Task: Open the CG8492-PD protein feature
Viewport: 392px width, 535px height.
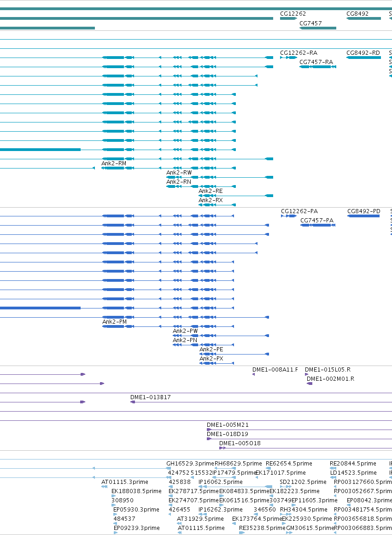Action: pyautogui.click(x=363, y=211)
